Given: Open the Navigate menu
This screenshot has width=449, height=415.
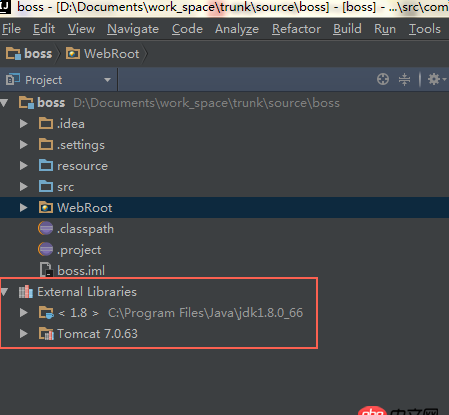Looking at the screenshot, I should click(x=133, y=29).
